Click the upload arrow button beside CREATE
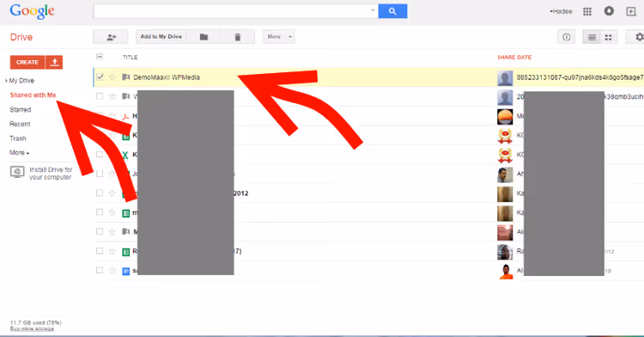Viewport: 644px width, 337px height. pyautogui.click(x=54, y=62)
